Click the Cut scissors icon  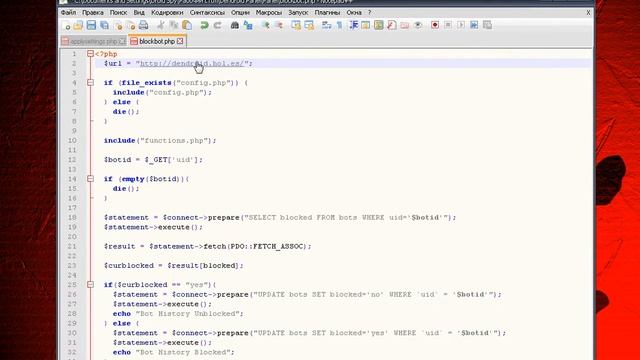[161, 25]
